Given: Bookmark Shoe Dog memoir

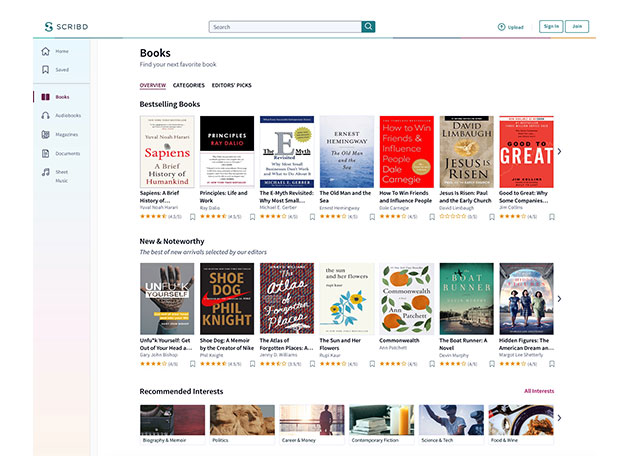Looking at the screenshot, I should click(252, 364).
